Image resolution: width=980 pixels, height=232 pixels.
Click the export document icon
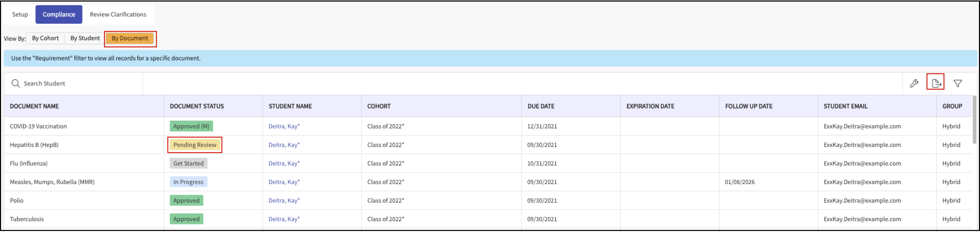point(936,84)
